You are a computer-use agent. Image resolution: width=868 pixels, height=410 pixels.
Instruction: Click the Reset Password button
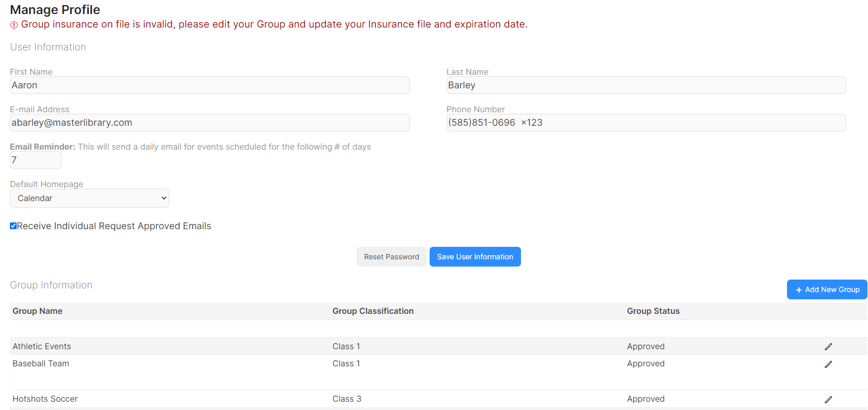pyautogui.click(x=391, y=257)
